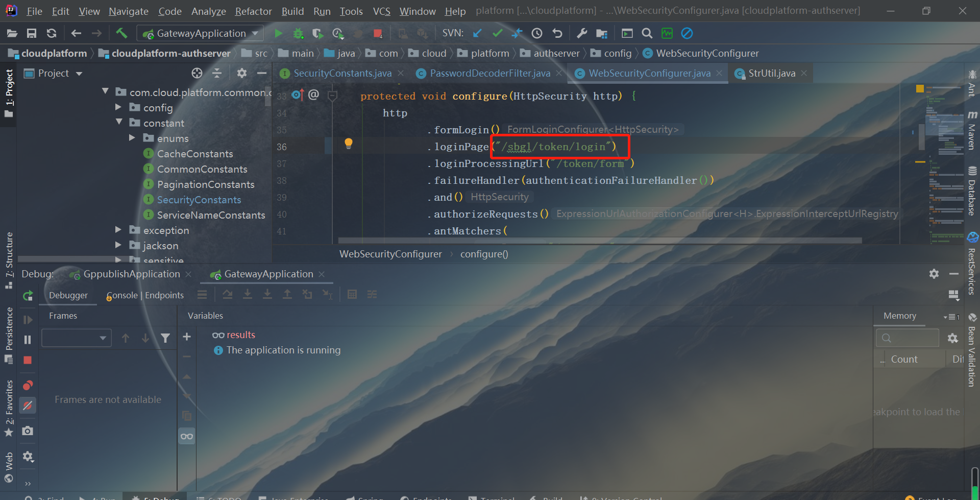Toggle the Persistence tool window

point(9,335)
